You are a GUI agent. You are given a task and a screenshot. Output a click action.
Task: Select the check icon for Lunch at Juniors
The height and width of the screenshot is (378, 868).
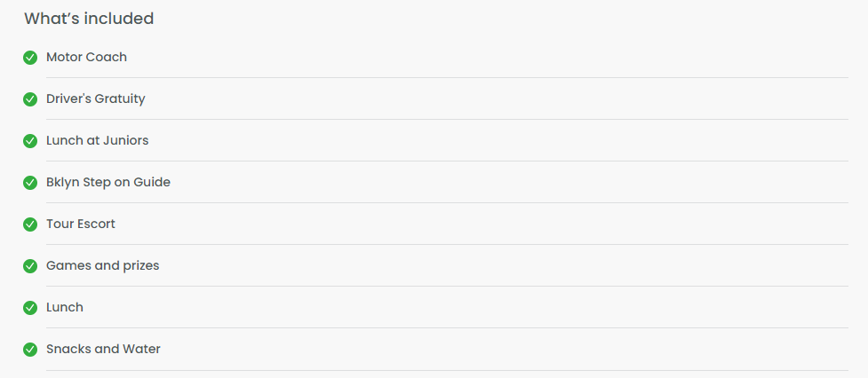click(x=30, y=141)
